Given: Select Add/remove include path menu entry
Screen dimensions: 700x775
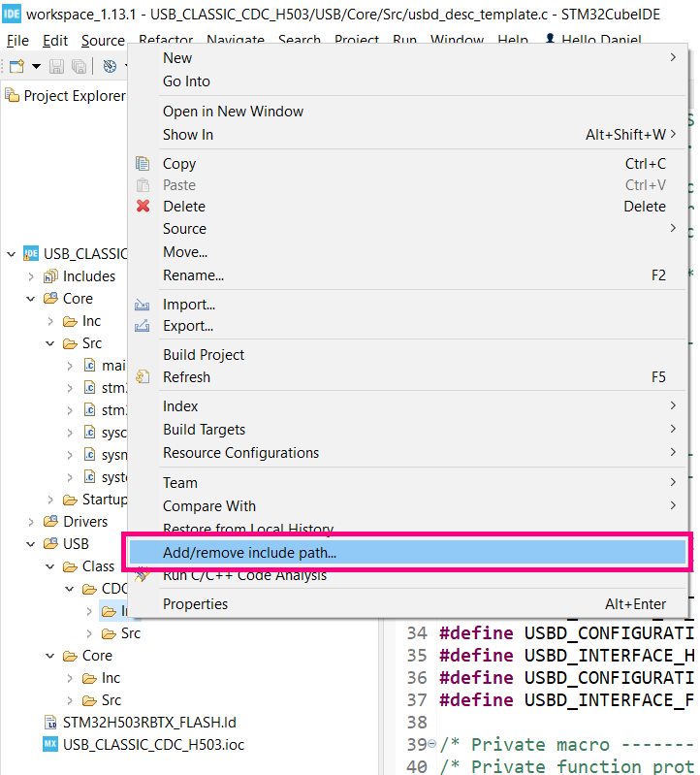Looking at the screenshot, I should pos(250,553).
